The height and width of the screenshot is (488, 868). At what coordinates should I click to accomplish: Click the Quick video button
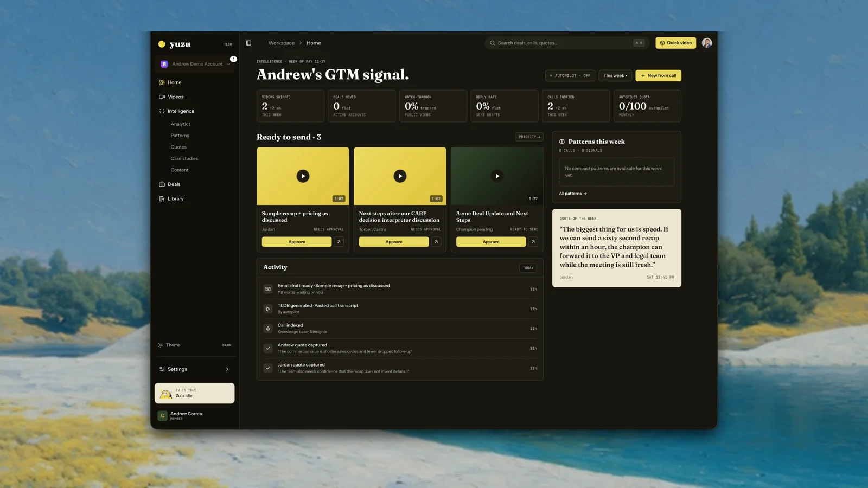(x=676, y=43)
